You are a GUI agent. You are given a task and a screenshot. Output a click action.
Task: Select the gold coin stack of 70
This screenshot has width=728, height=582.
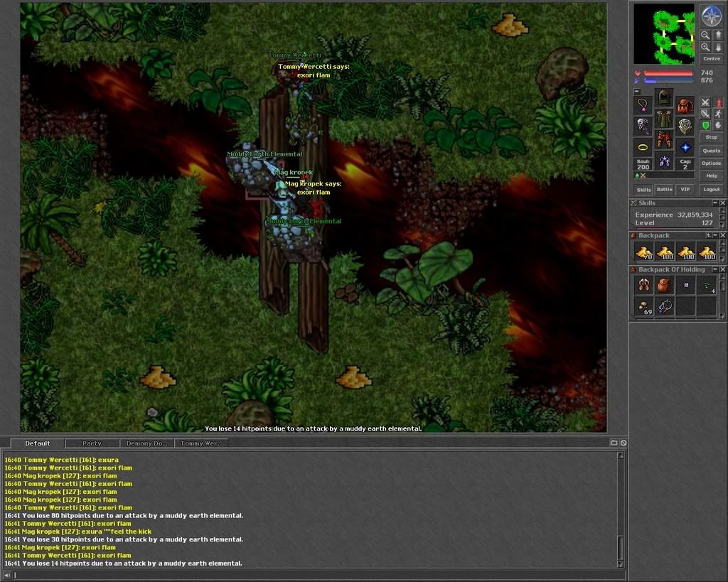pyautogui.click(x=643, y=252)
